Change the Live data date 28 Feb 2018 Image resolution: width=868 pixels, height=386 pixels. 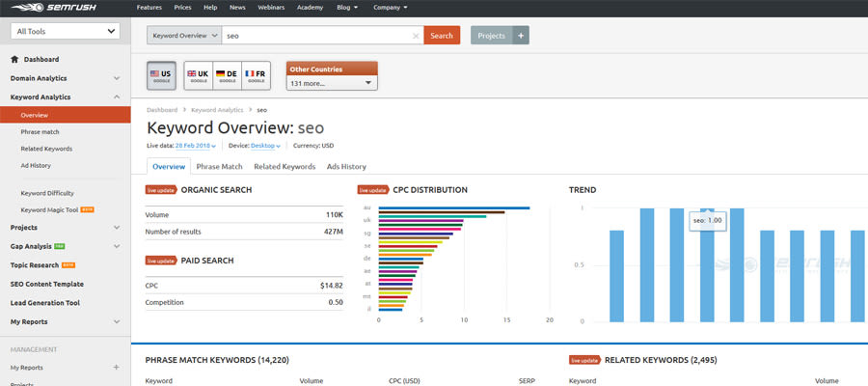pyautogui.click(x=196, y=146)
